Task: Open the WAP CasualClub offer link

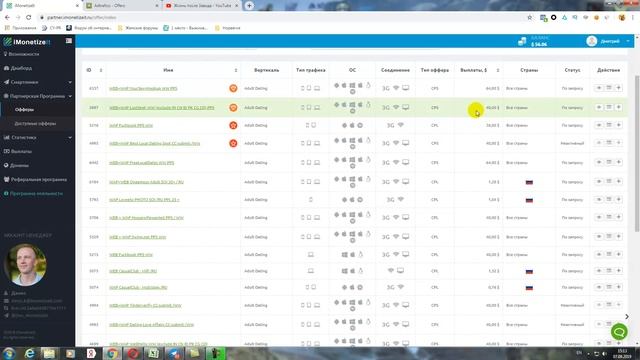Action: 138,287
